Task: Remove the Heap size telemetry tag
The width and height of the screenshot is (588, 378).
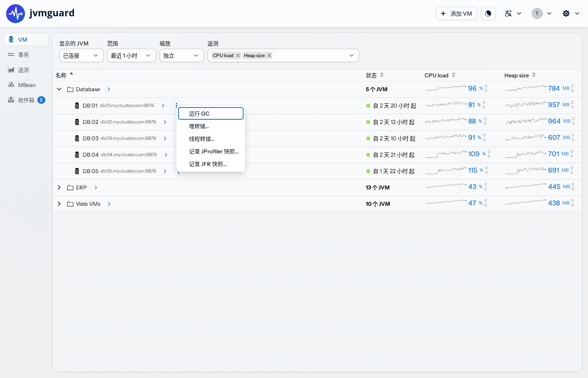Action: tap(269, 55)
